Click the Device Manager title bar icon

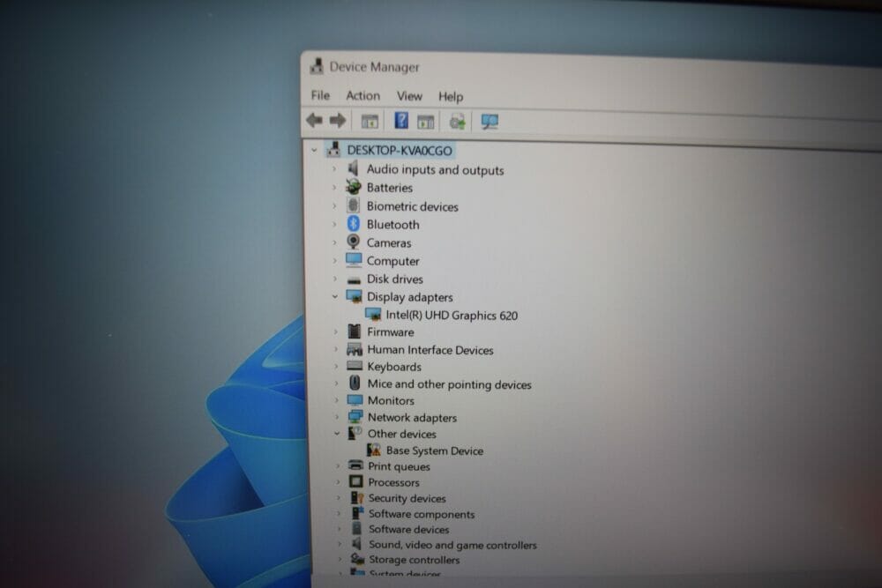[x=316, y=66]
